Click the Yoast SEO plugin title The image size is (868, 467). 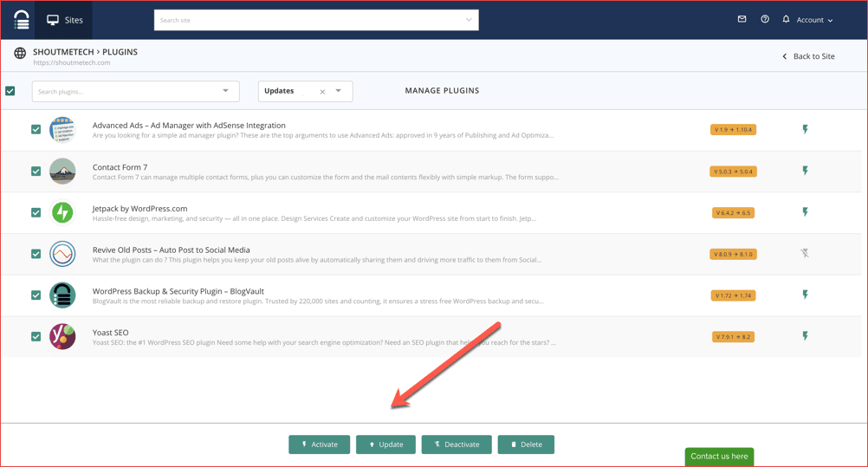[x=110, y=333]
